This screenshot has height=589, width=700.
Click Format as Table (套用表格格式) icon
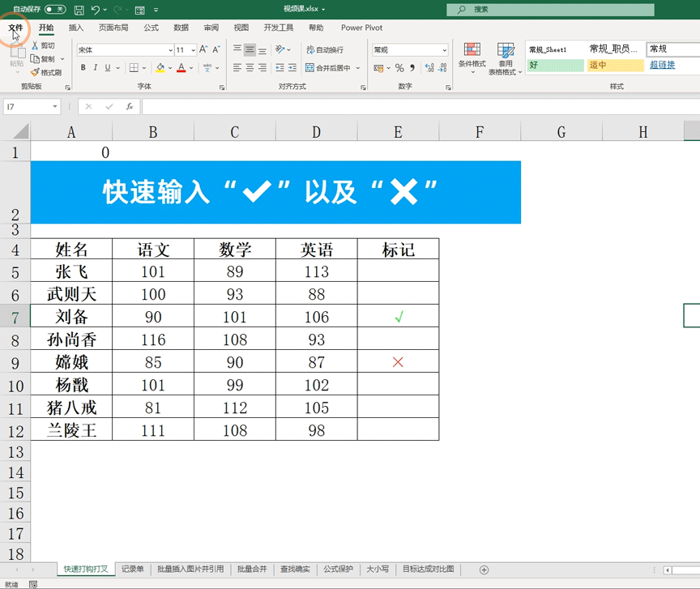506,50
